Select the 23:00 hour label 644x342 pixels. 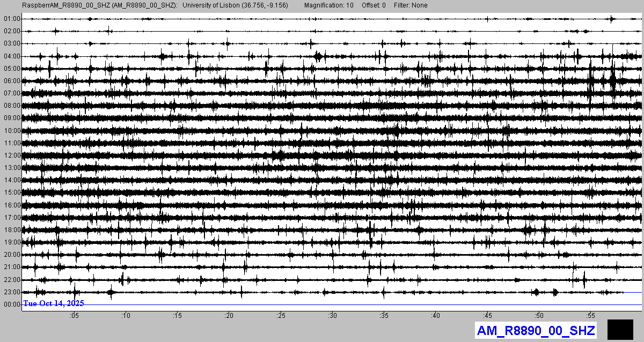pyautogui.click(x=12, y=292)
